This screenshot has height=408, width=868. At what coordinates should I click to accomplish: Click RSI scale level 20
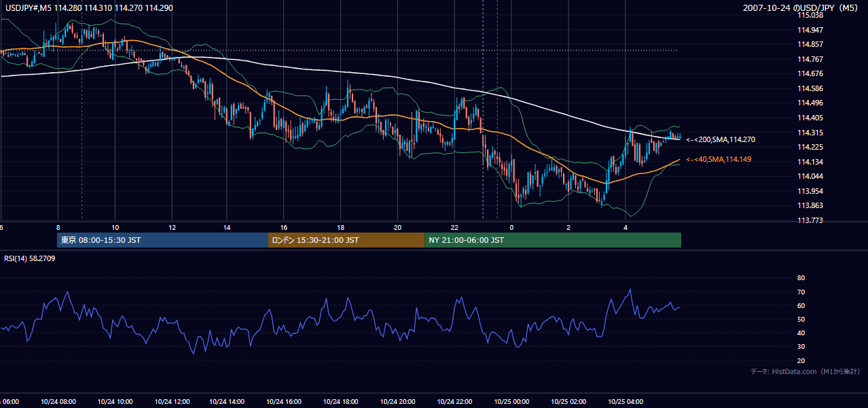(801, 360)
